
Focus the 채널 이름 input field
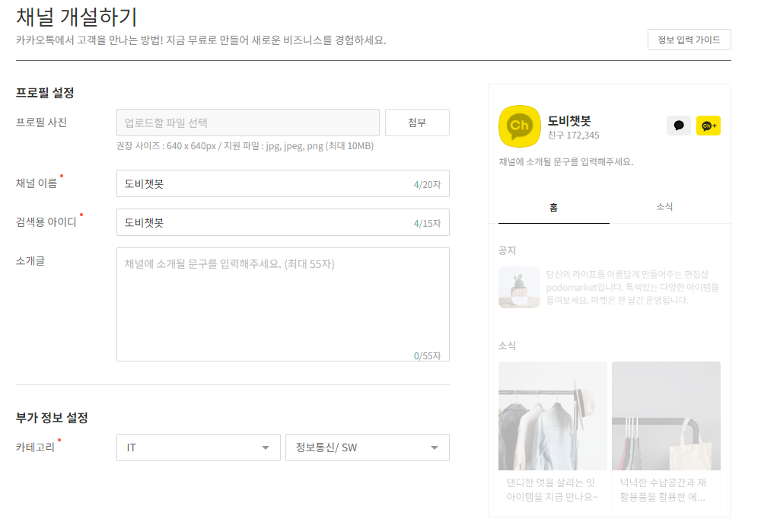[x=283, y=183]
